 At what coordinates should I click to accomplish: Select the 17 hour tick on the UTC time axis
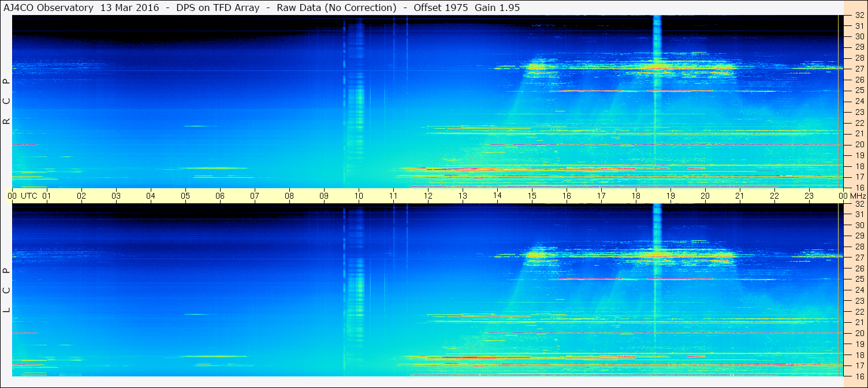(601, 196)
